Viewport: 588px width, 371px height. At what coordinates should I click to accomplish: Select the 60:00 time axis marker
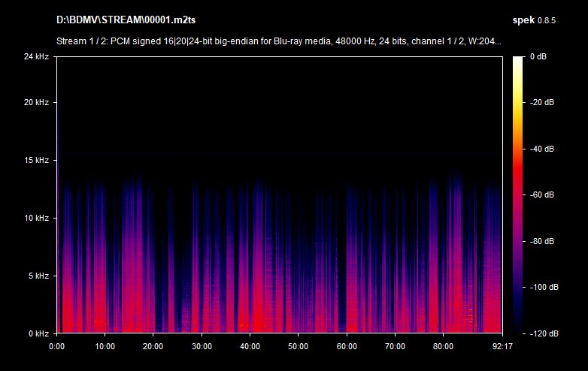tap(346, 346)
